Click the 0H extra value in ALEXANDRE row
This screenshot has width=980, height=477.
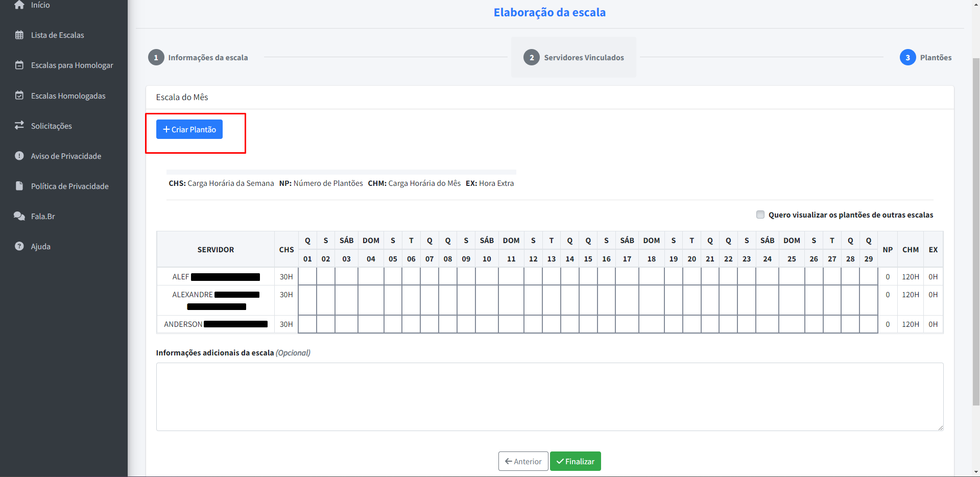coord(933,295)
